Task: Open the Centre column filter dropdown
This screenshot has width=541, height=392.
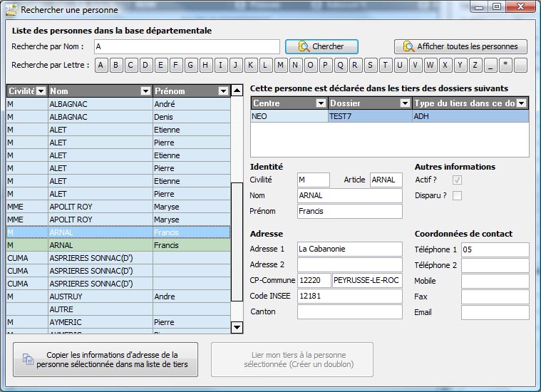Action: (x=321, y=103)
